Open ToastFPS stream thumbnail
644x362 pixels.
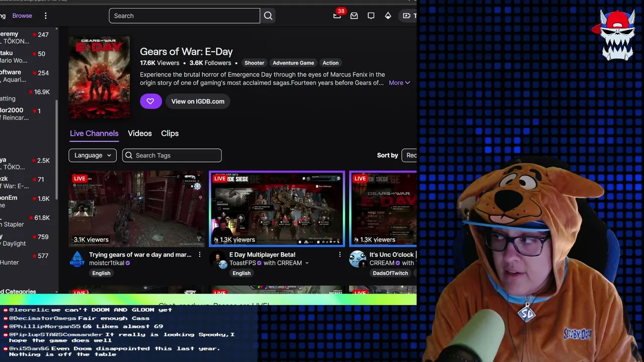point(277,209)
